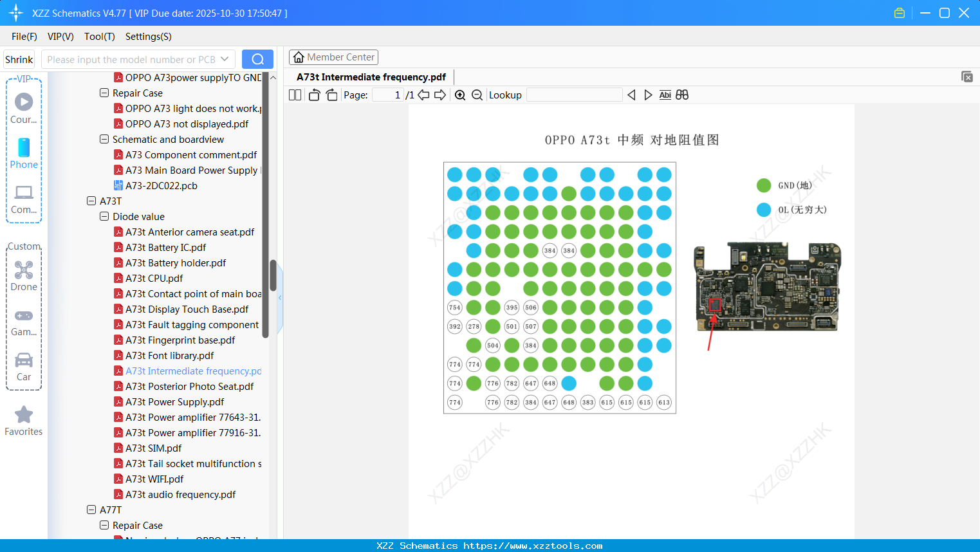This screenshot has width=980, height=552.
Task: Click the window icon right of the tab bar
Action: 966,77
